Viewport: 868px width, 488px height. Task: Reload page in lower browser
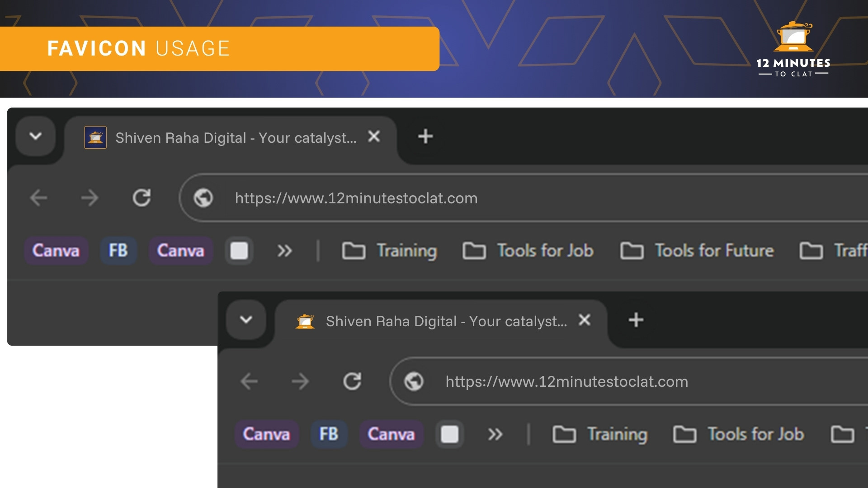point(352,381)
